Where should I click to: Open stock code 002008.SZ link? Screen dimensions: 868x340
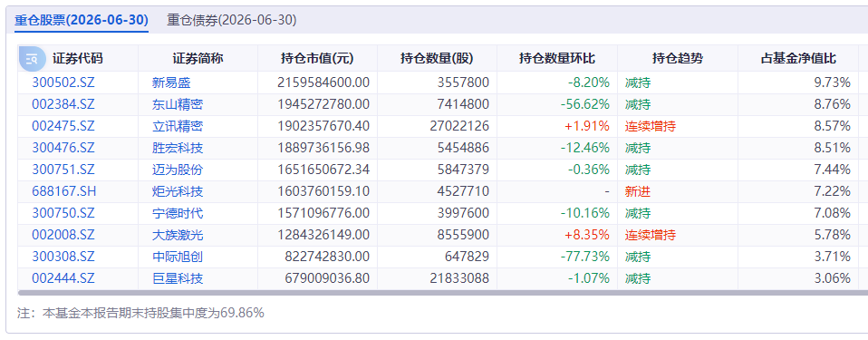click(63, 236)
